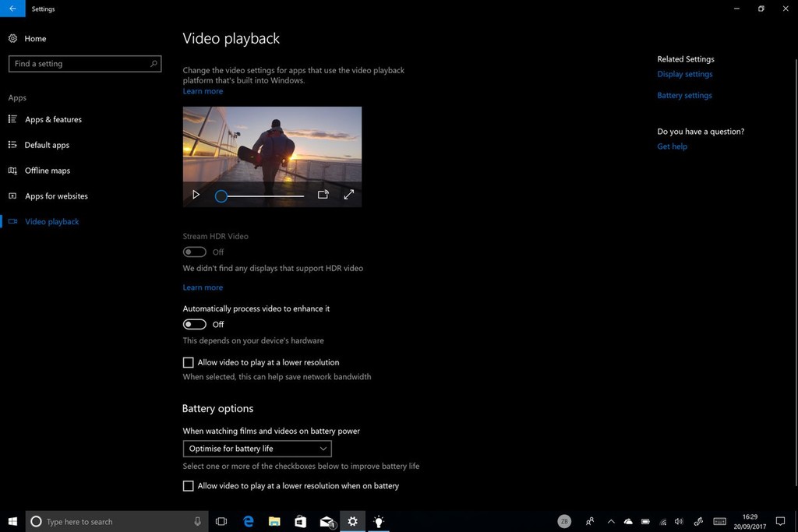Screen dimensions: 798x532
Task: Check Allow video to play at a lower resolution
Action: [188, 362]
